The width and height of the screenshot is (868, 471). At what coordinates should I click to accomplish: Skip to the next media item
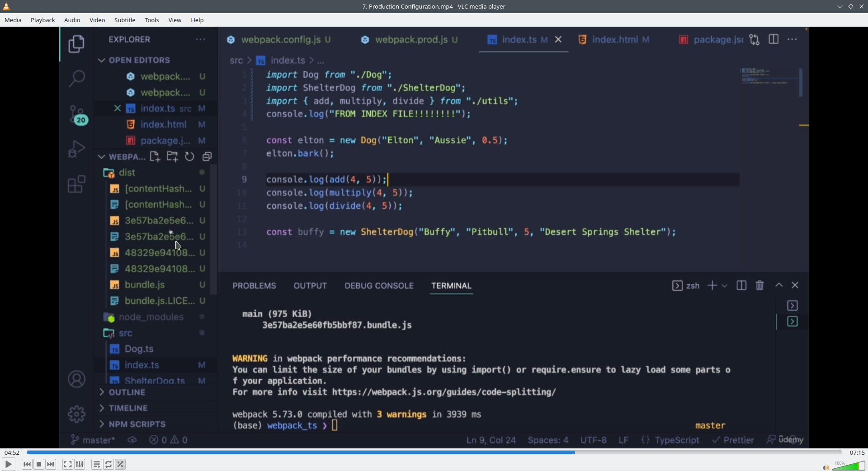point(51,464)
